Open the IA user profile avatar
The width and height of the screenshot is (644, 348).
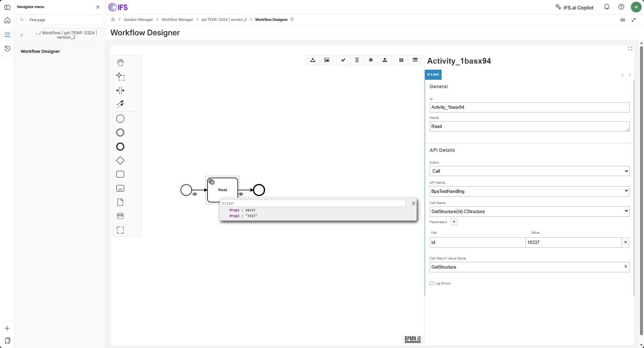636,7
